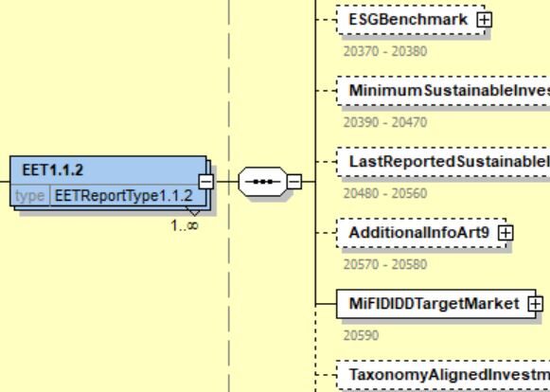550x392 pixels.
Task: Click the 1..∞ occurrence label
Action: (x=185, y=225)
